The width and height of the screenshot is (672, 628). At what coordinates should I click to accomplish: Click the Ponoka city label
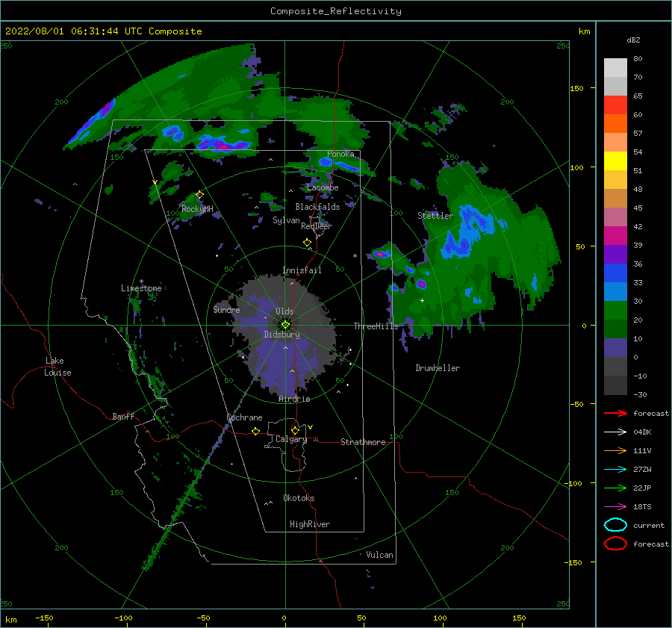(340, 154)
